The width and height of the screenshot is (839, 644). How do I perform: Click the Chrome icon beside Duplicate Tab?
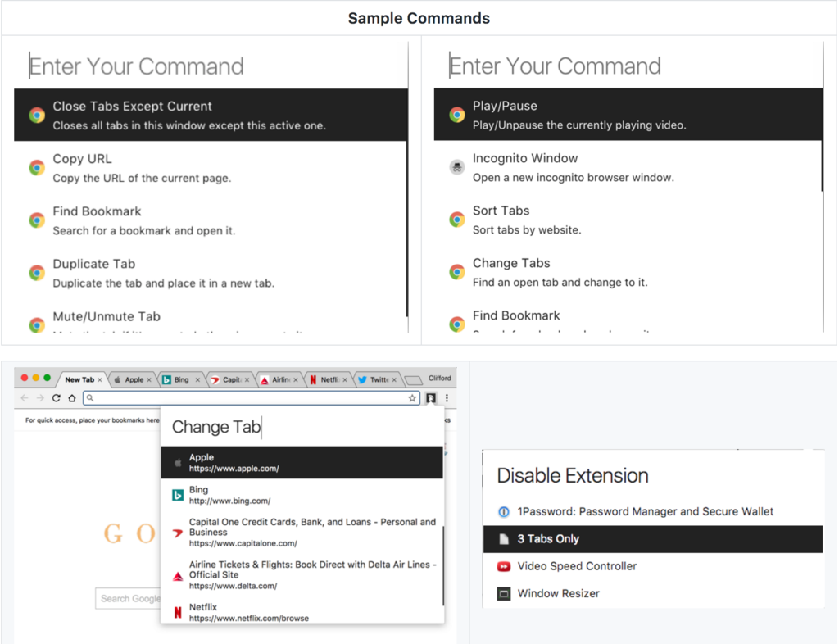click(37, 273)
